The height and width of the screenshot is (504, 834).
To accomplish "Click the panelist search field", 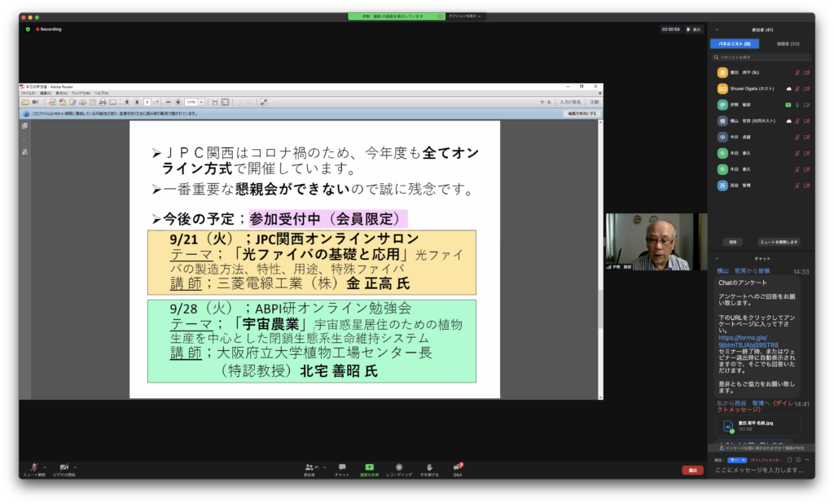I will [x=762, y=57].
